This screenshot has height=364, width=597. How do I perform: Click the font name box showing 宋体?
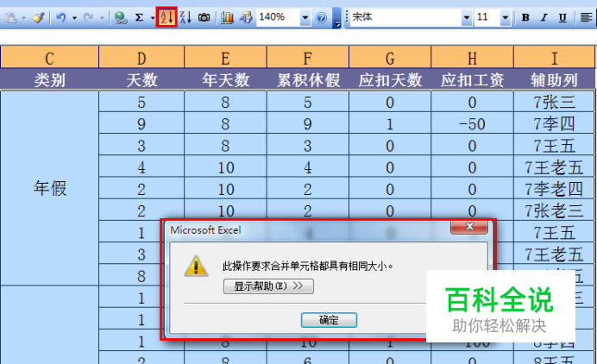tap(405, 17)
